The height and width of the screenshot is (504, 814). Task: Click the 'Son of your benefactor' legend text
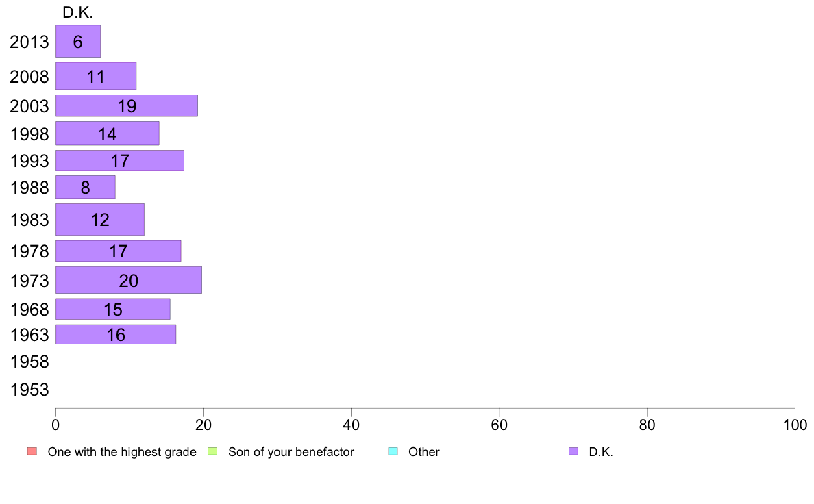pos(291,452)
